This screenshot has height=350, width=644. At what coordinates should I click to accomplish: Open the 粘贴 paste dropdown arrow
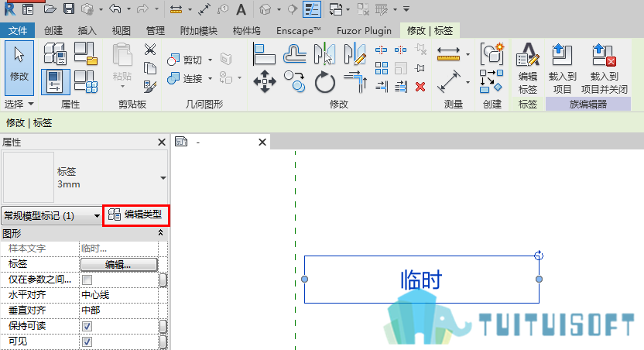click(122, 86)
